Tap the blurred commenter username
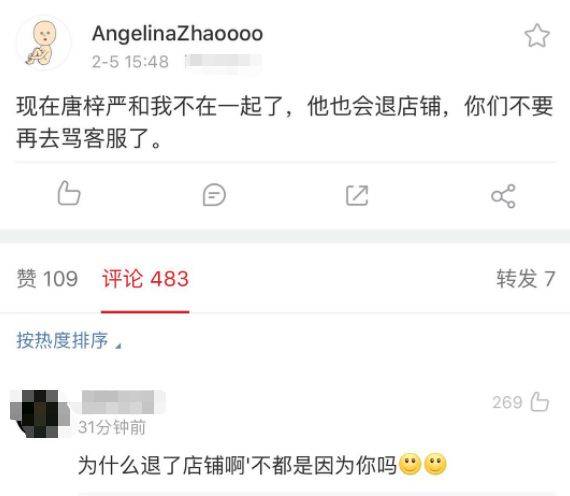The height and width of the screenshot is (496, 570). coord(123,402)
